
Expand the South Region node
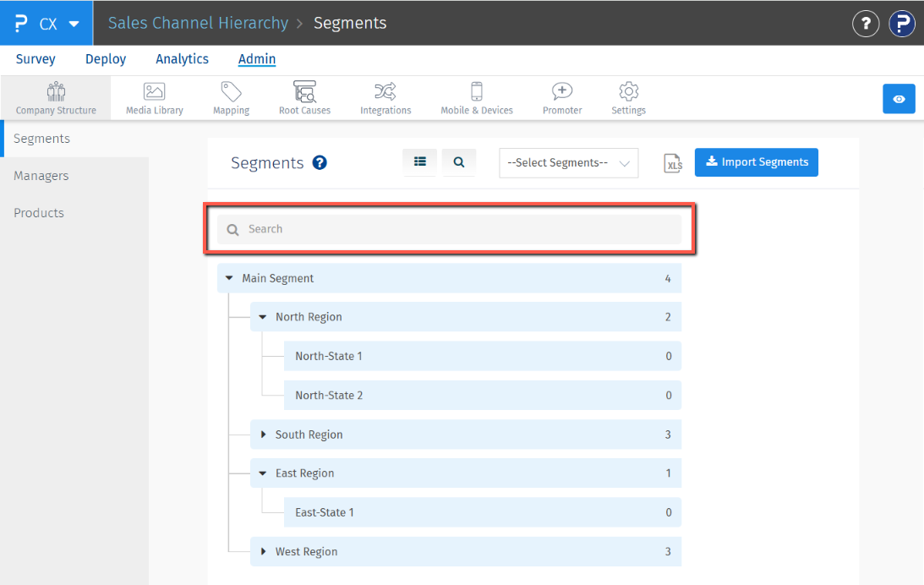[x=264, y=435]
